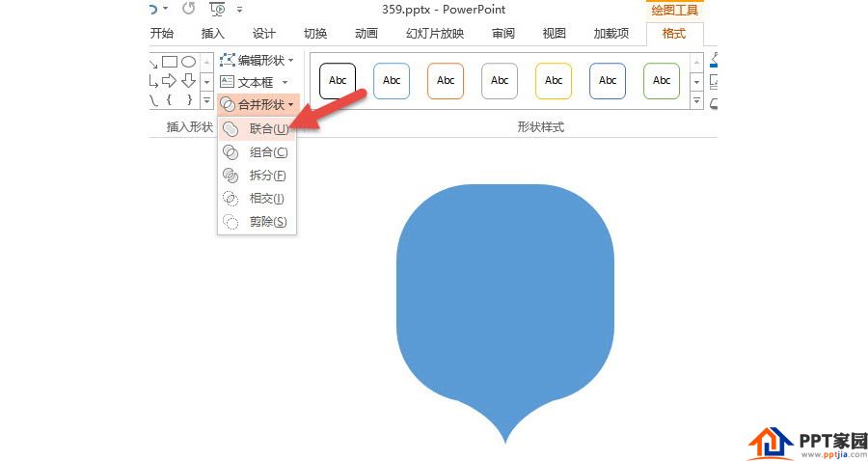Choose 组合(C) combine from merge menu
868x461 pixels.
(x=257, y=152)
